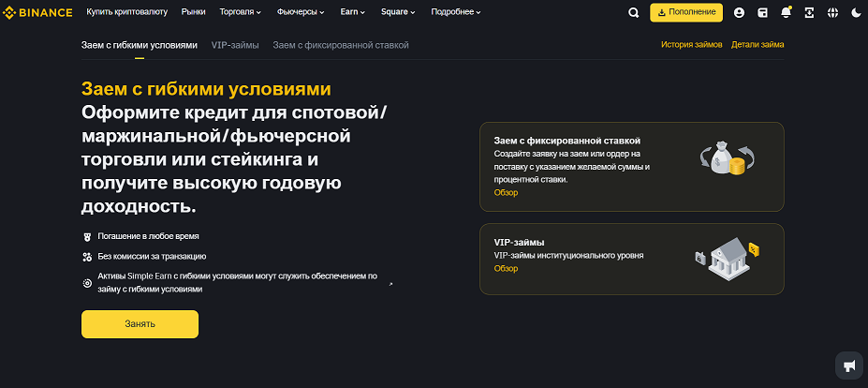
Task: Open the search magnifier icon
Action: [634, 13]
